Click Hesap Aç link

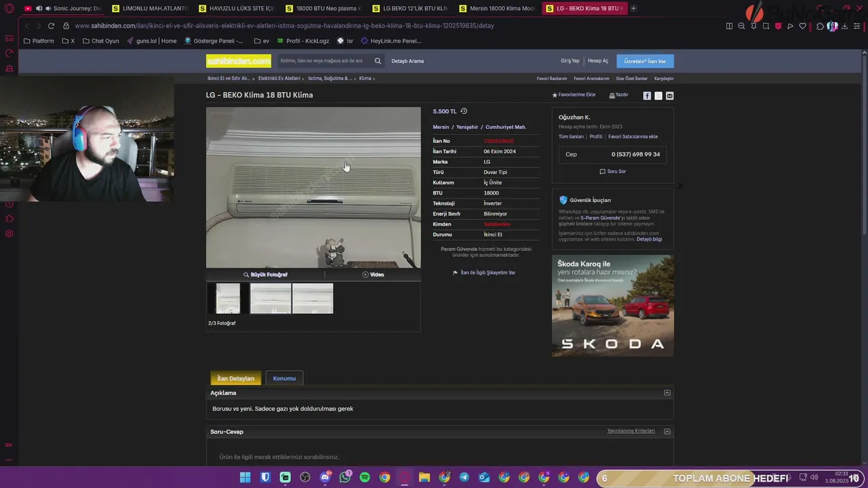[598, 61]
